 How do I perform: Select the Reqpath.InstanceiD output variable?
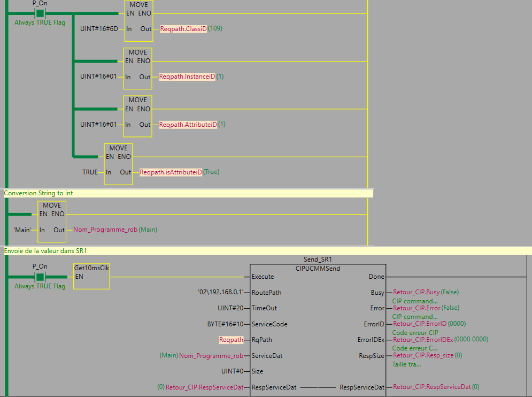[x=187, y=77]
